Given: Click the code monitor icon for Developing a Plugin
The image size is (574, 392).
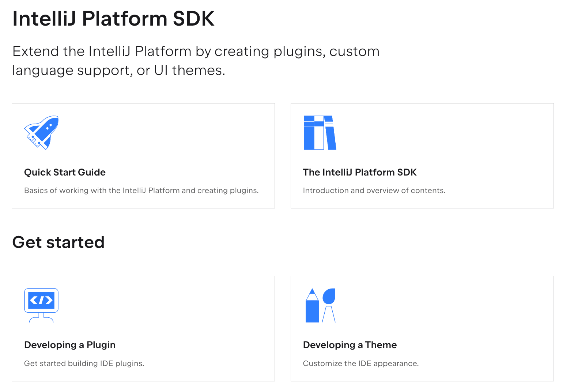Looking at the screenshot, I should pos(41,305).
